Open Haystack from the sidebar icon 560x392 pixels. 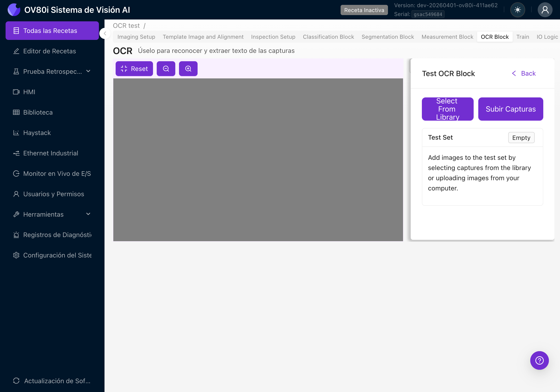(x=16, y=132)
